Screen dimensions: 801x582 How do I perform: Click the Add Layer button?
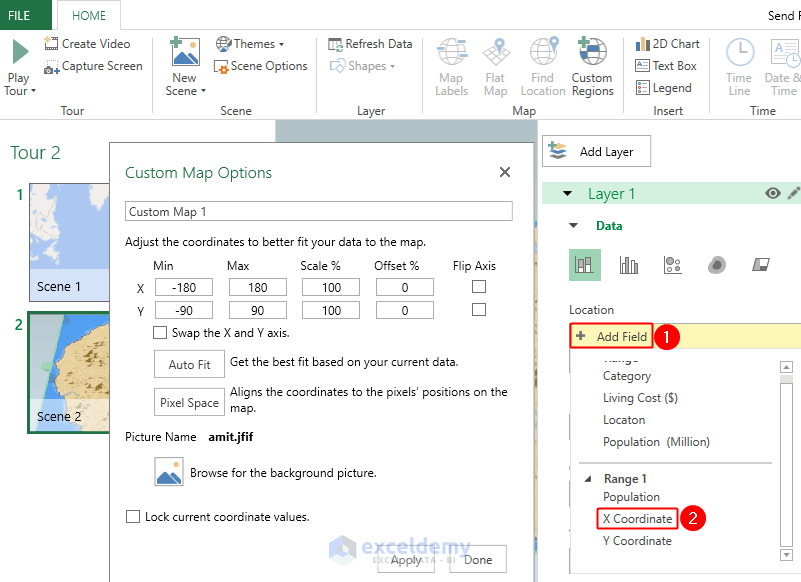pos(596,151)
